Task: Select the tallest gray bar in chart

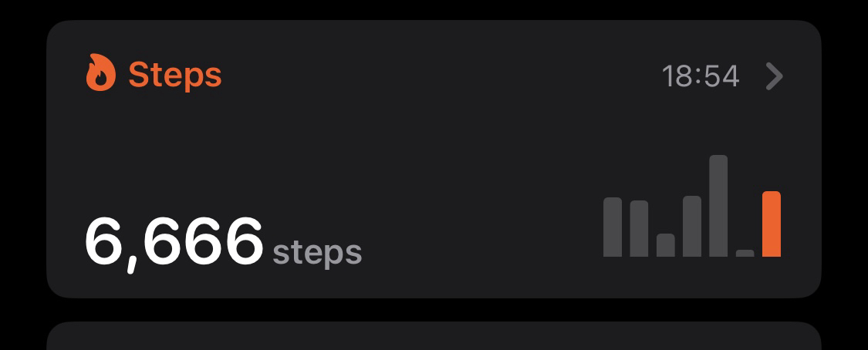Action: point(718,206)
